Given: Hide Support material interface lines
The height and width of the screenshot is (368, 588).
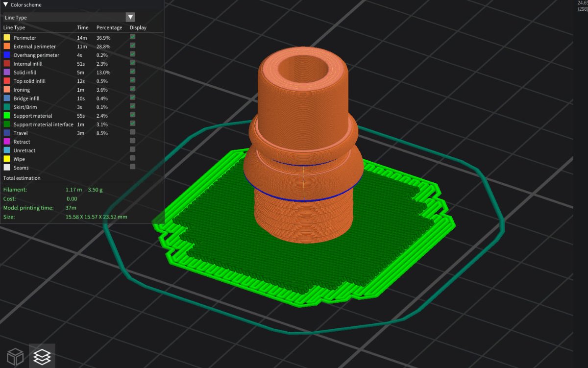Looking at the screenshot, I should click(x=132, y=124).
